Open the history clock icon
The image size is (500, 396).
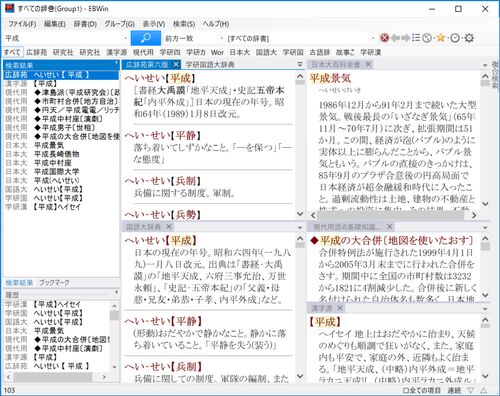[427, 38]
